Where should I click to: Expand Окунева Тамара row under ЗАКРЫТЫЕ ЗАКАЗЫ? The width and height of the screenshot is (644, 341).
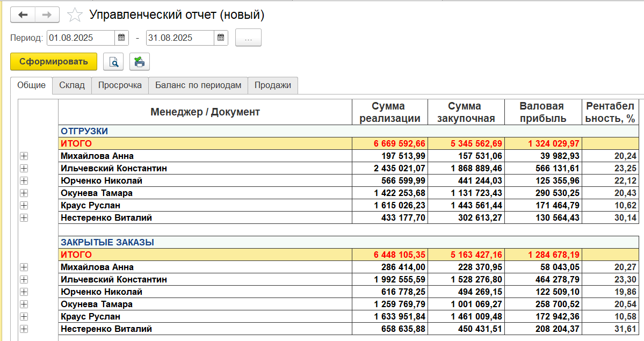24,304
